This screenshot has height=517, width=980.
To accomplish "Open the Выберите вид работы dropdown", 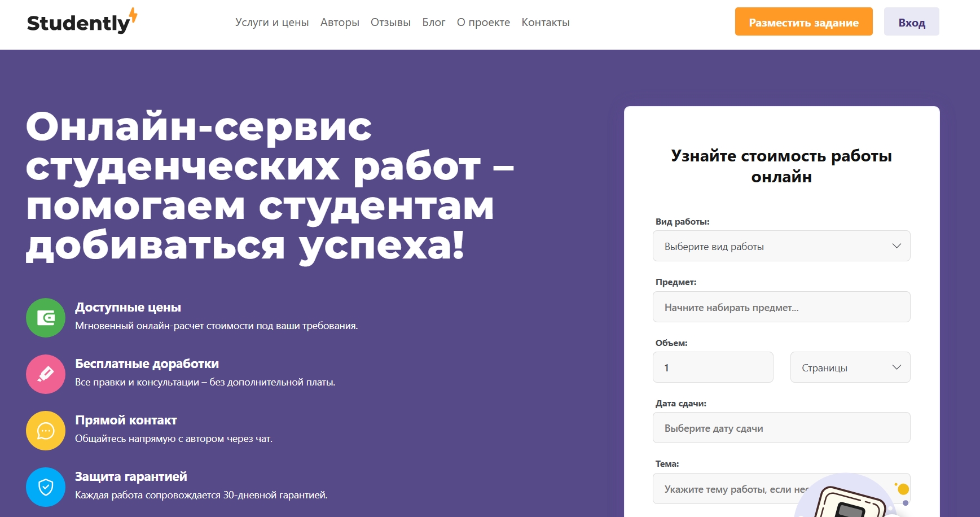I will pos(781,246).
